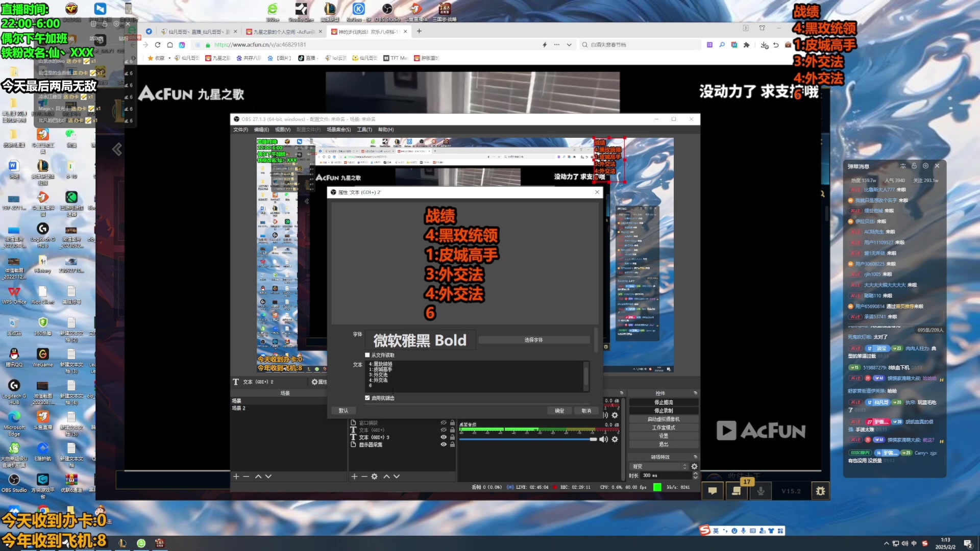The height and width of the screenshot is (551, 980).
Task: Uncheck 启用抗锯齿 checkbox
Action: click(367, 398)
